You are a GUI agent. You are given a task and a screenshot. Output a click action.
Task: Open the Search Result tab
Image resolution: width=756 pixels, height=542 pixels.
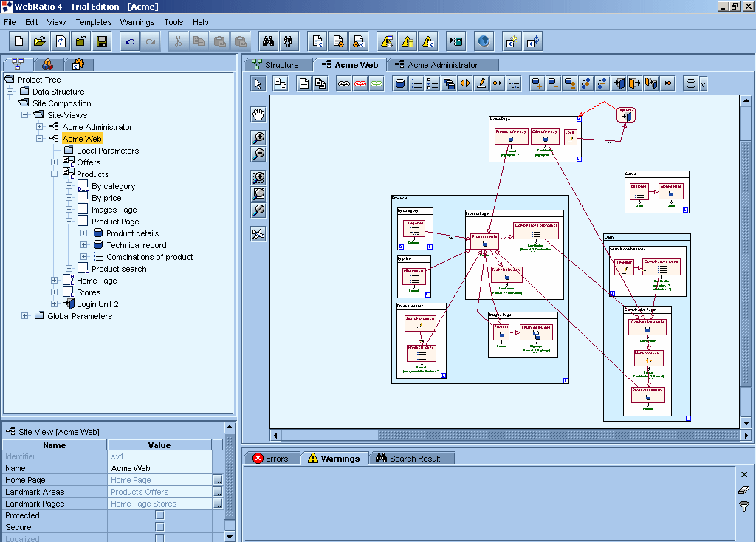(410, 458)
